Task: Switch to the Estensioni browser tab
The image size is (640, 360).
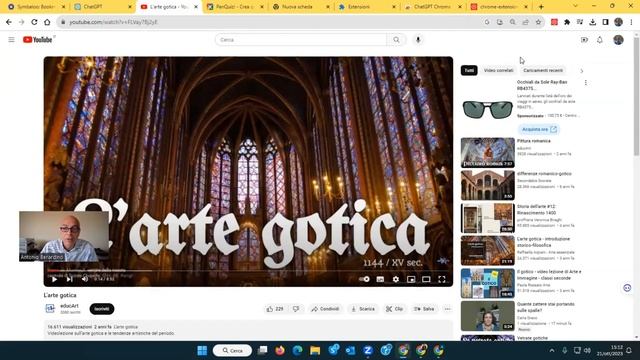Action: pos(367,7)
